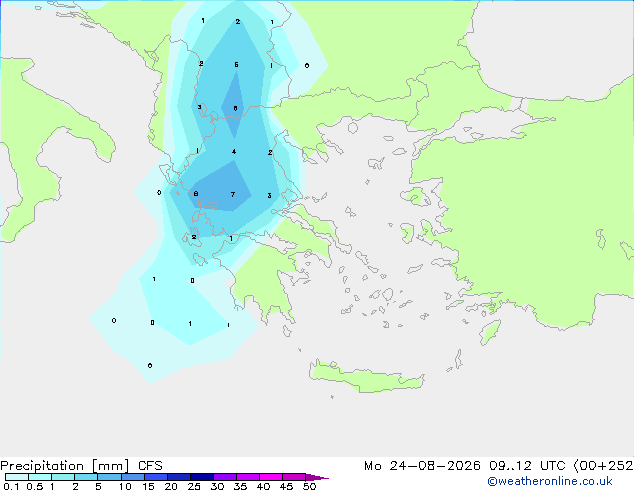This screenshot has height=490, width=634.
Task: Click the precipitation value '4' on map
Action: 234,152
